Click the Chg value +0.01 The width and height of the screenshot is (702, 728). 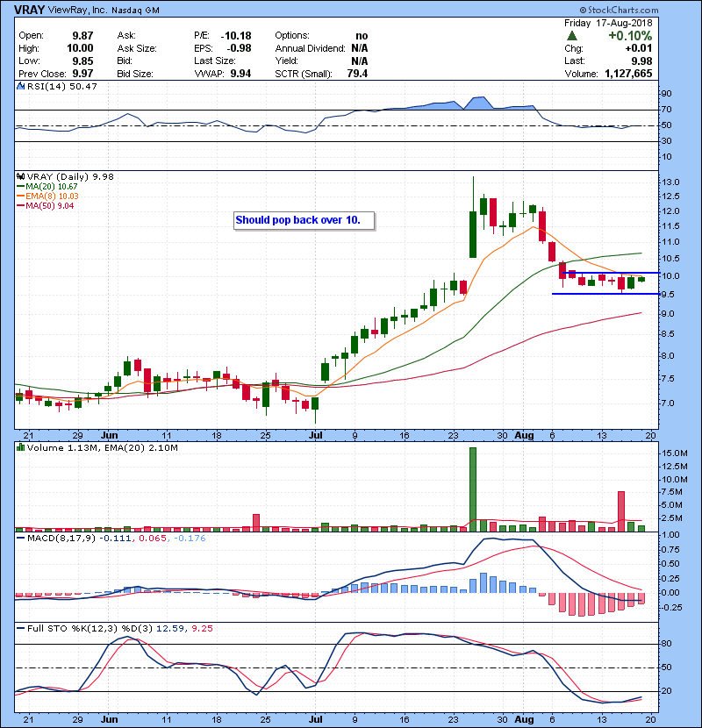point(638,48)
